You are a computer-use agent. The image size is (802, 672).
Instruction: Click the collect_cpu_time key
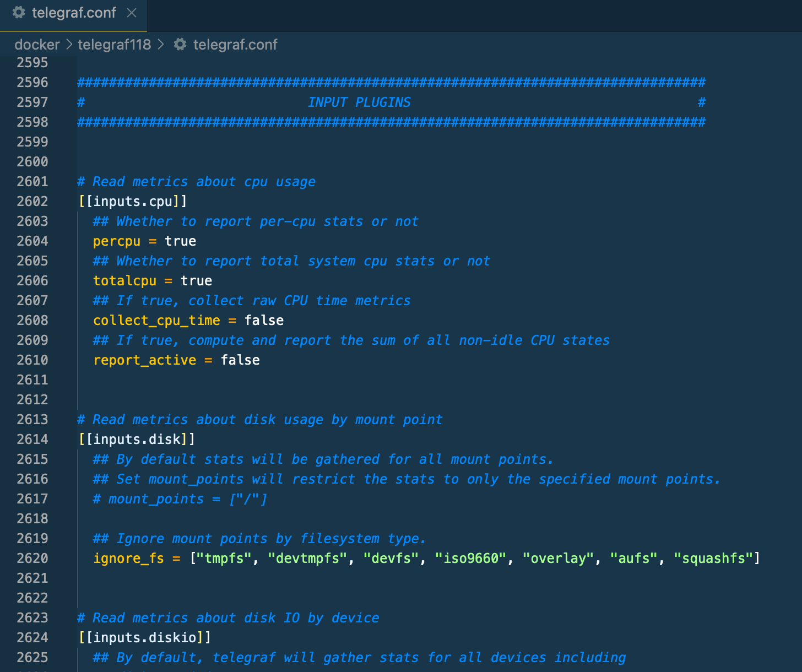156,321
